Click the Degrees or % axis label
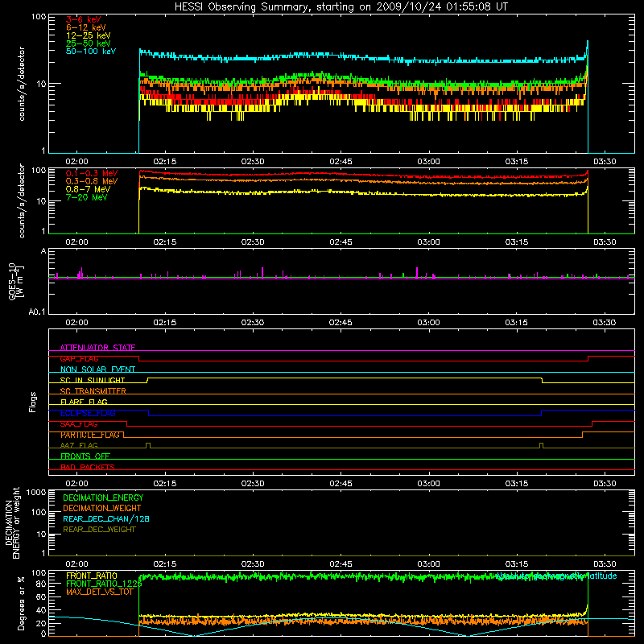 [21, 603]
